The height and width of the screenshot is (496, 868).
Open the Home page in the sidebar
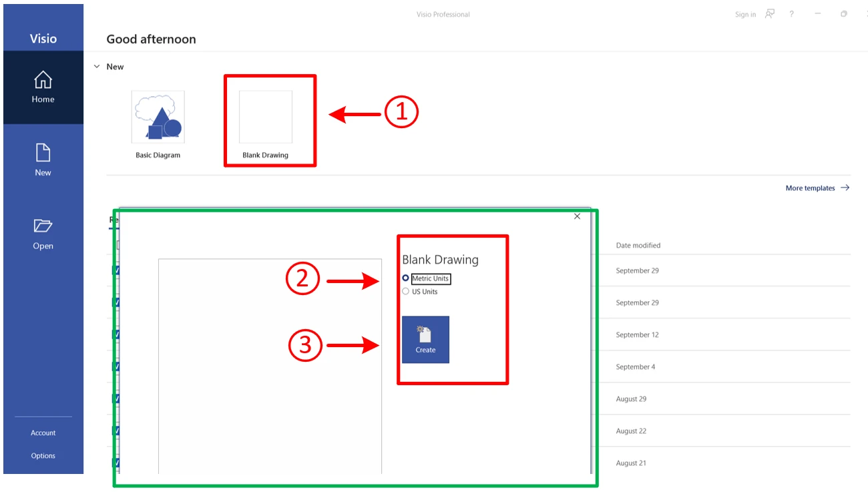click(x=43, y=87)
